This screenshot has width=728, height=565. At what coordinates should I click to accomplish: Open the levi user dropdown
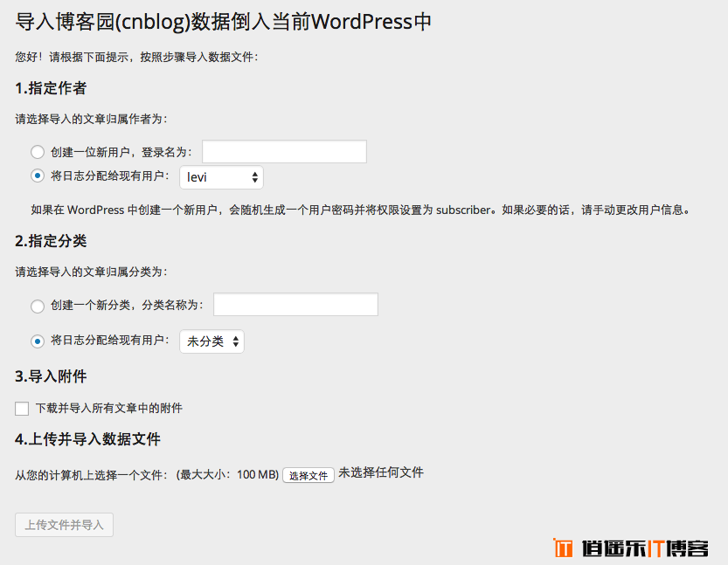point(221,177)
